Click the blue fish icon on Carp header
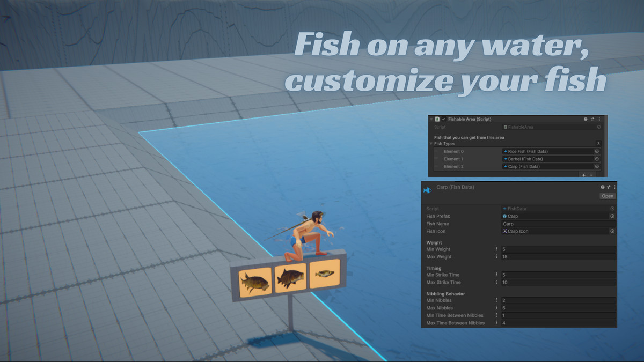 (427, 189)
